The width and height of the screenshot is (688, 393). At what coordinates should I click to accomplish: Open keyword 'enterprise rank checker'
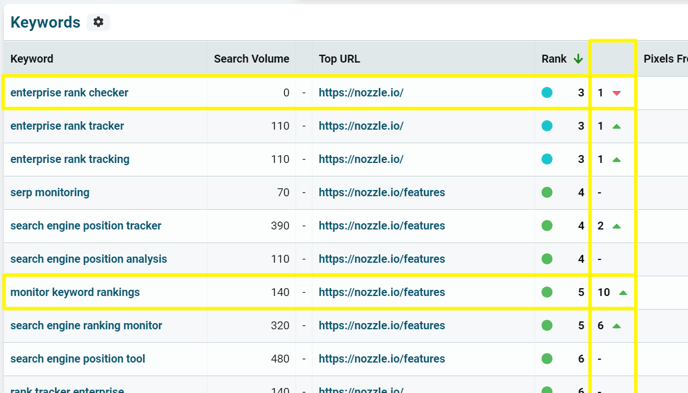coord(69,93)
